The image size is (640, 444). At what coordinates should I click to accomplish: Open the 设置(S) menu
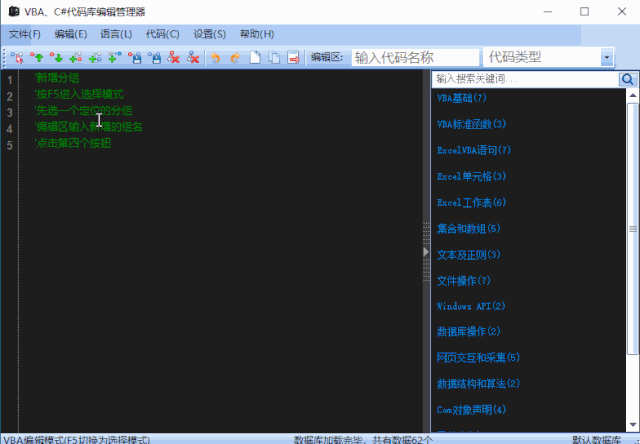(x=209, y=34)
